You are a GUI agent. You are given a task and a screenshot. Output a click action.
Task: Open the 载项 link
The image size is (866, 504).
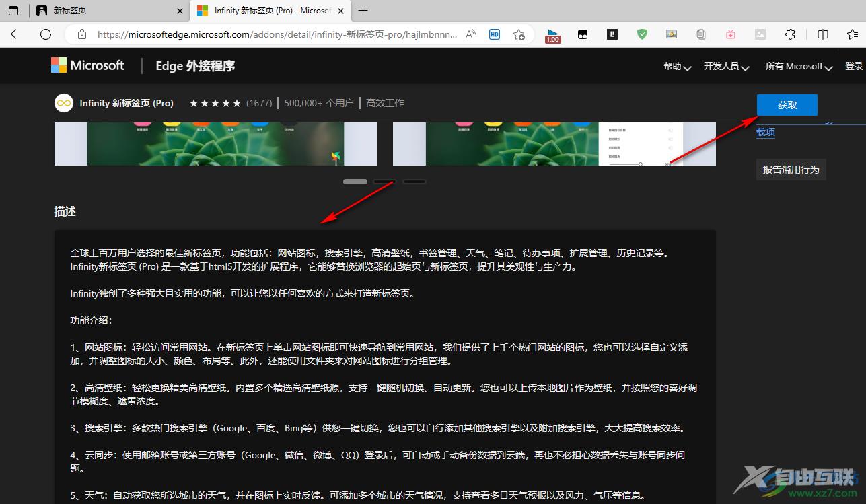tap(766, 132)
